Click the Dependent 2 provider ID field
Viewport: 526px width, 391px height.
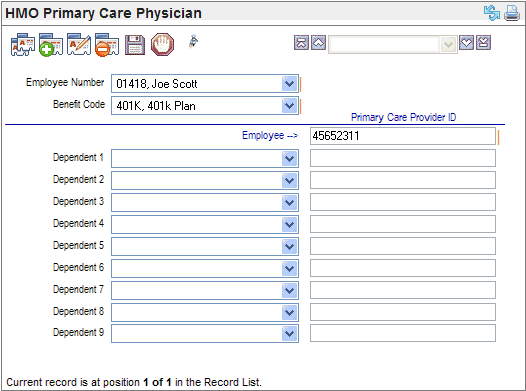(x=403, y=180)
